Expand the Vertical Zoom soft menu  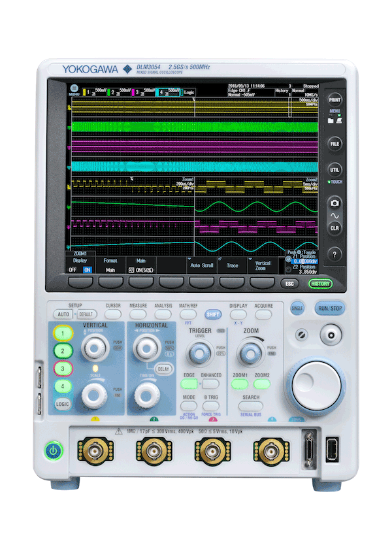click(262, 265)
